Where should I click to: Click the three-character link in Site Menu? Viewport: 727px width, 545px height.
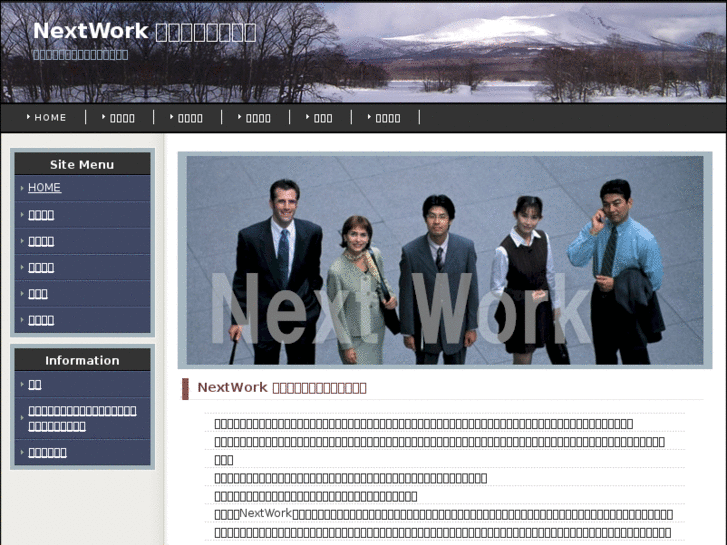tap(38, 294)
